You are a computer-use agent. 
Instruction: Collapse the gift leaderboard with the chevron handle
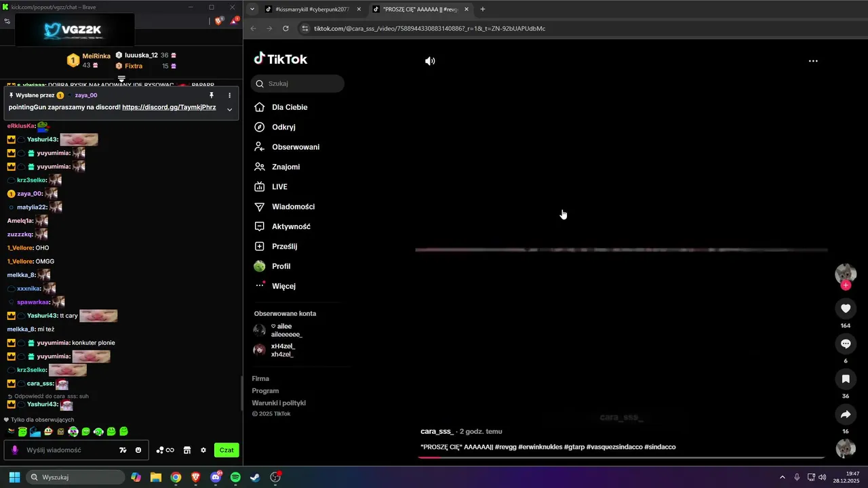[x=121, y=79]
